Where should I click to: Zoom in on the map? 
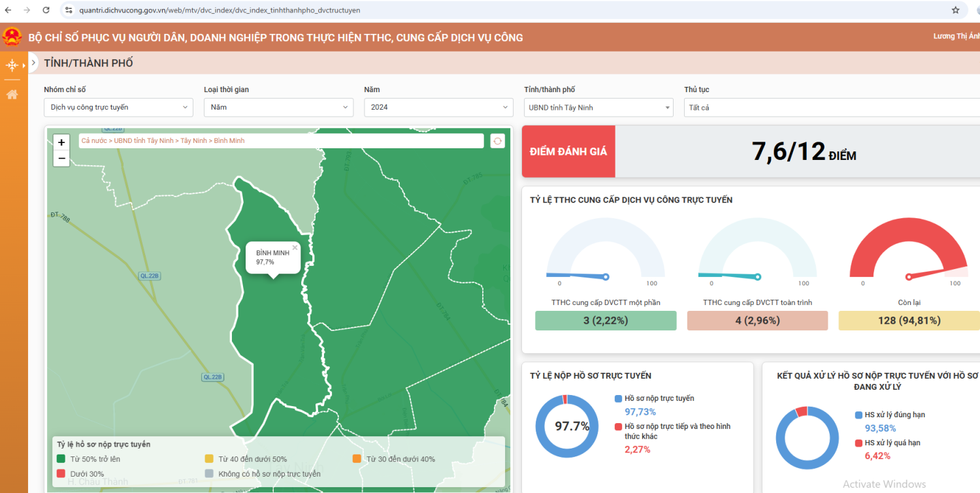click(x=61, y=142)
